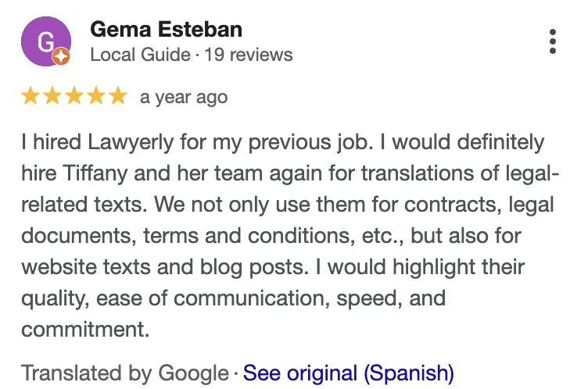Open the three-dot review options menu
The height and width of the screenshot is (389, 588).
(553, 41)
